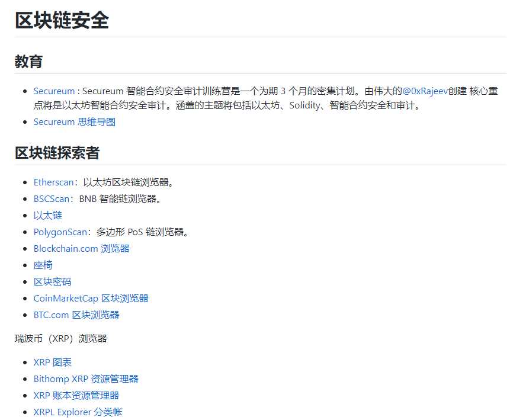Click the 区块链探索者 section heading
Image resolution: width=513 pixels, height=420 pixels.
pos(57,153)
